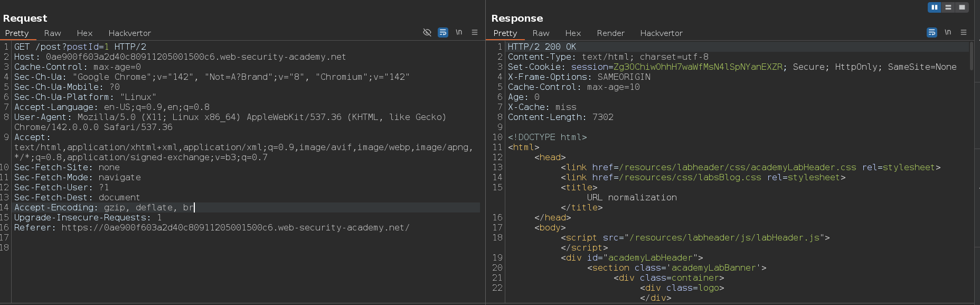Show non-printable \n characters in Request
Viewport: 980px width, 305px height.
pos(459,33)
